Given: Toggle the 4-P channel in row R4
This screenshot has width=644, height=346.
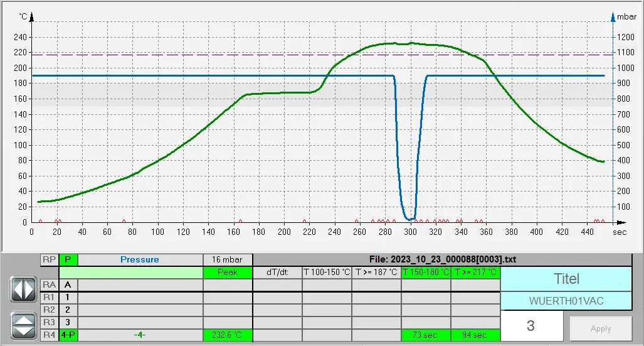Looking at the screenshot, I should (x=68, y=335).
